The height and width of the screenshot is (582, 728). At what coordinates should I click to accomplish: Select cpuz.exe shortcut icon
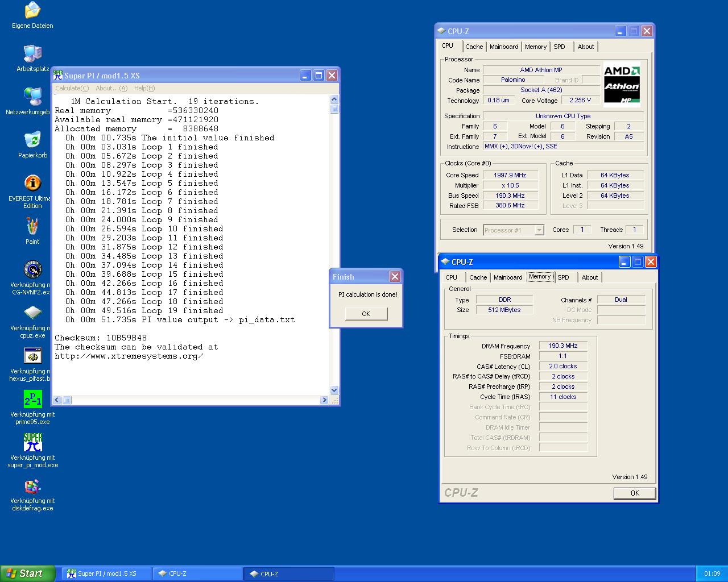point(32,313)
